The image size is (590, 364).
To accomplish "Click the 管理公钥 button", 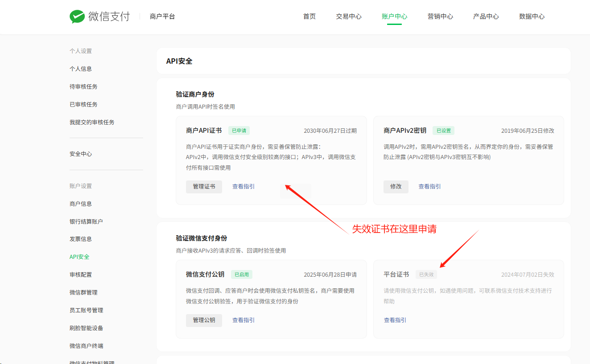I will [204, 320].
